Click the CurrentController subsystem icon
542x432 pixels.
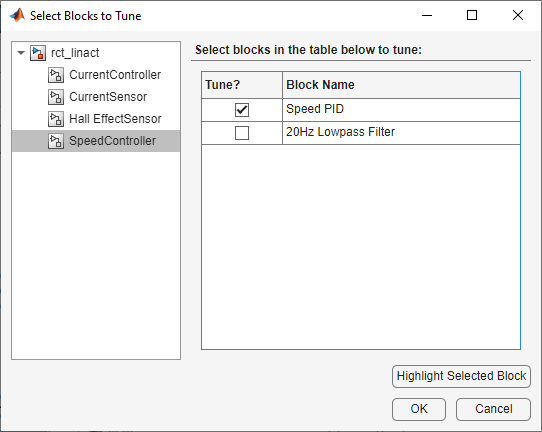pyautogui.click(x=56, y=75)
